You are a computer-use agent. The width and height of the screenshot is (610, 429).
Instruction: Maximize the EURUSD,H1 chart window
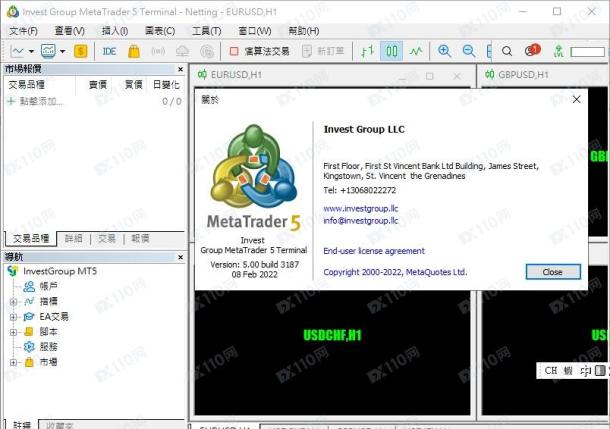tap(429, 76)
